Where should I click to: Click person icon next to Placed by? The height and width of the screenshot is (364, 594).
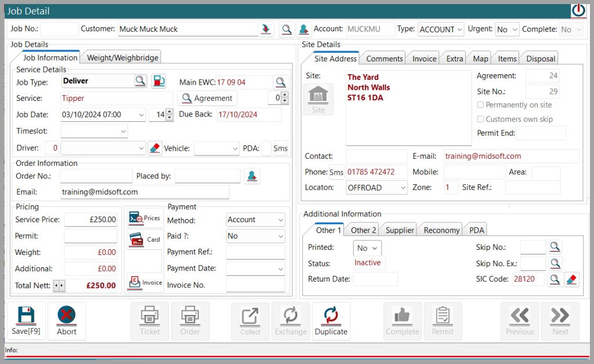click(x=252, y=176)
